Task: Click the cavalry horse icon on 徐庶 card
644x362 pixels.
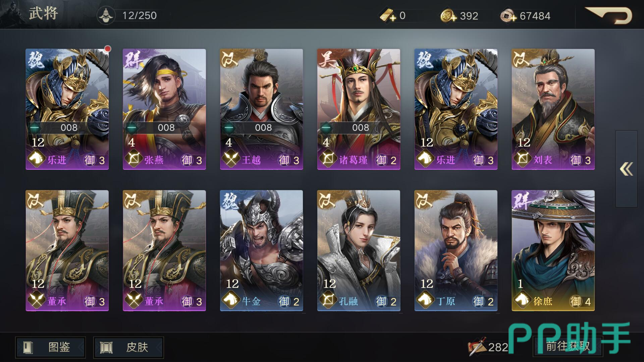Action: pyautogui.click(x=522, y=300)
